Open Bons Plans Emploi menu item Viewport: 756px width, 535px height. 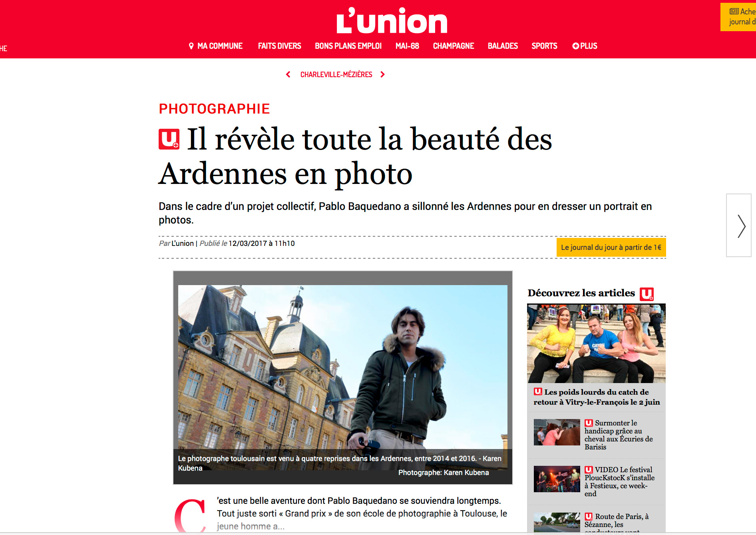tap(348, 46)
